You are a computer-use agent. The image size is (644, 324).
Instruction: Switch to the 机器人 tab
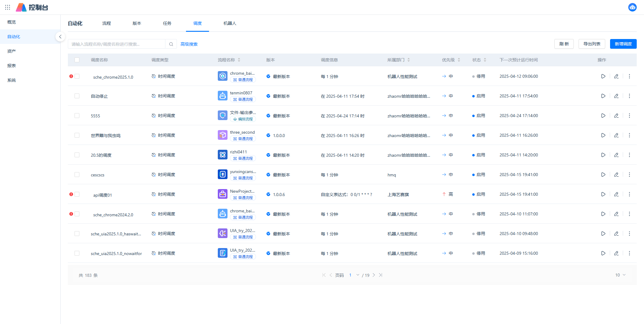pos(230,23)
